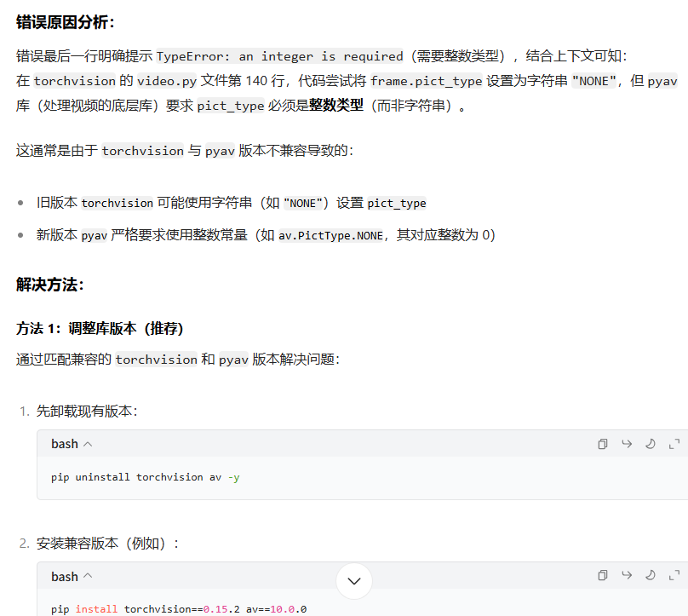This screenshot has height=616, width=688.
Task: Click the sentence starting '通过匹配兼容的 torchvision'
Action: [178, 360]
